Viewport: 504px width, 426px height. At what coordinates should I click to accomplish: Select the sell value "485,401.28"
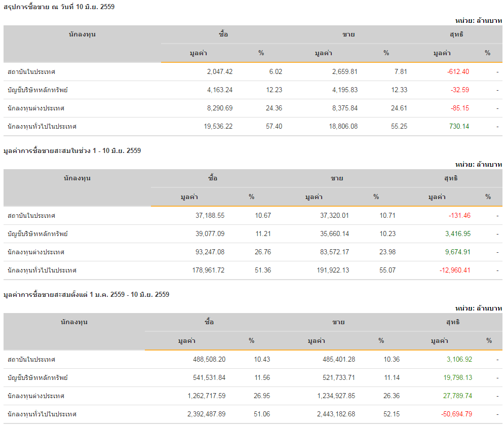[339, 360]
